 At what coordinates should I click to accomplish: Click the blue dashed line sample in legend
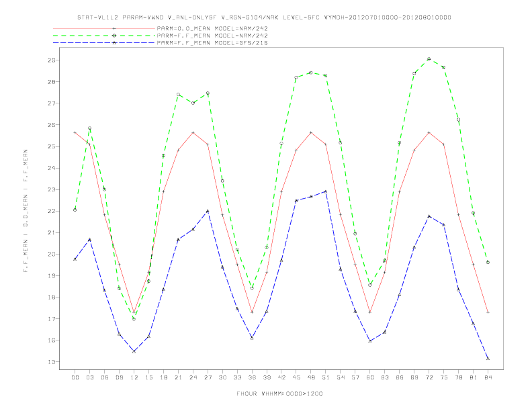104,43
